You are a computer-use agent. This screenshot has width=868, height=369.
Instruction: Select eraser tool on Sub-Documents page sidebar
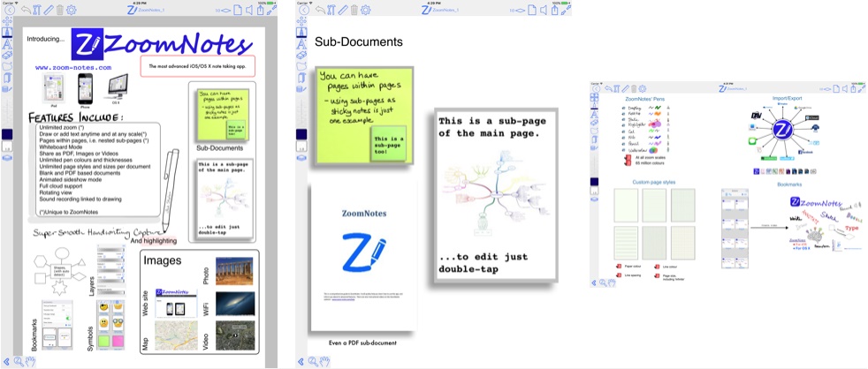pyautogui.click(x=301, y=56)
